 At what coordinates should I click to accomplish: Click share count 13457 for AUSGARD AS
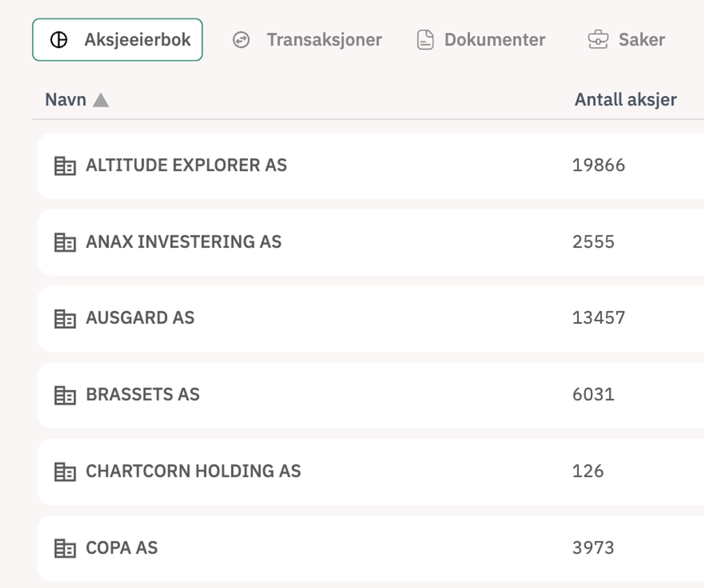click(x=598, y=318)
